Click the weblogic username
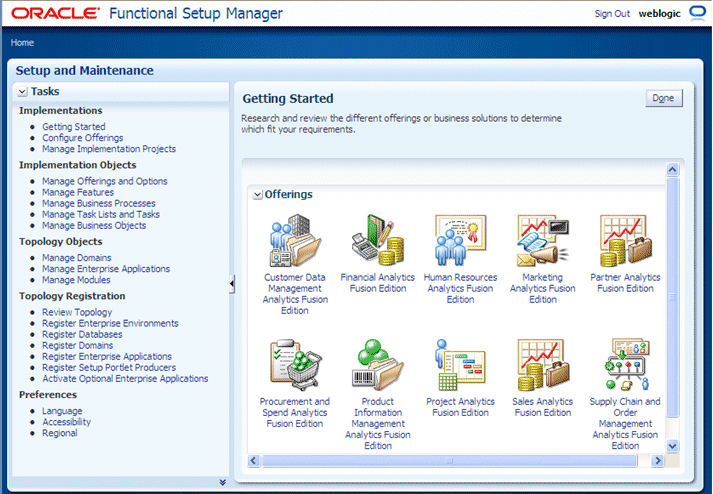Image resolution: width=713 pixels, height=494 pixels. click(659, 14)
